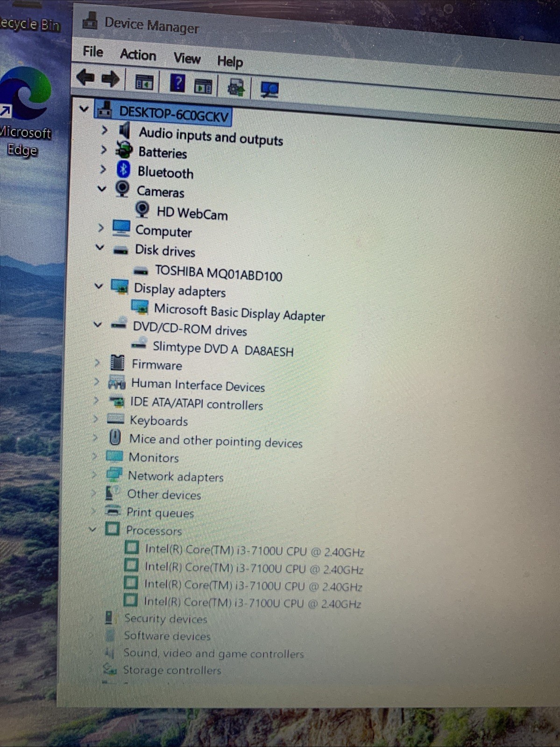
Task: Click the Firmware chip icon
Action: [x=117, y=362]
